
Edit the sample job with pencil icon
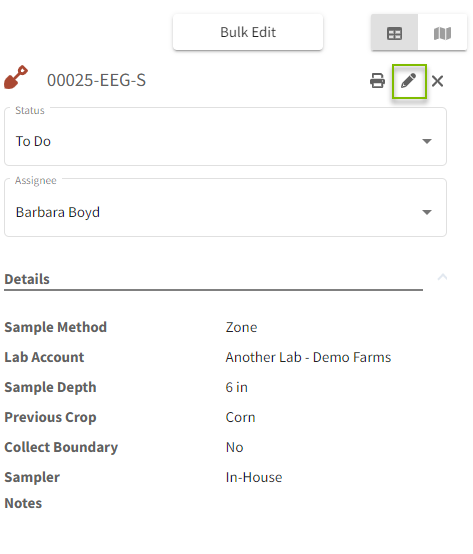(409, 81)
